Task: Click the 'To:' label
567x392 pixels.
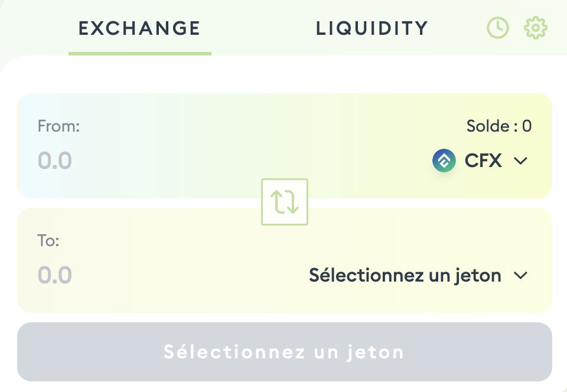Action: click(48, 241)
